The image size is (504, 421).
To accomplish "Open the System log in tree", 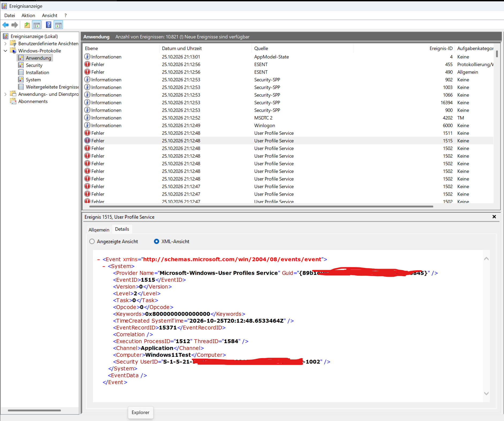I will [33, 80].
